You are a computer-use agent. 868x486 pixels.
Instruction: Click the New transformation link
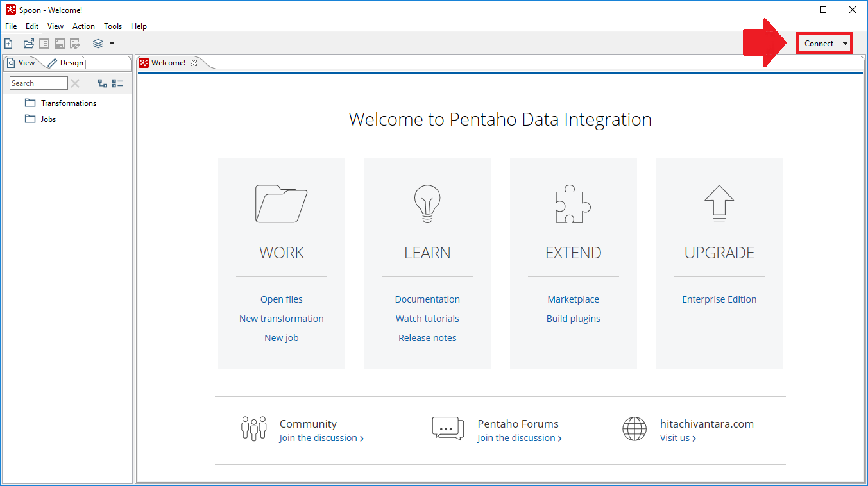pyautogui.click(x=281, y=319)
